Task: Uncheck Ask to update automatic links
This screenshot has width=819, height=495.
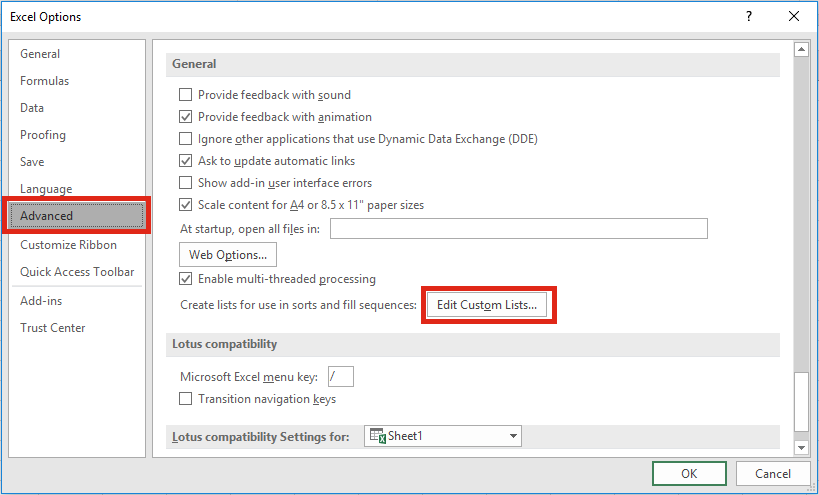Action: click(x=185, y=160)
